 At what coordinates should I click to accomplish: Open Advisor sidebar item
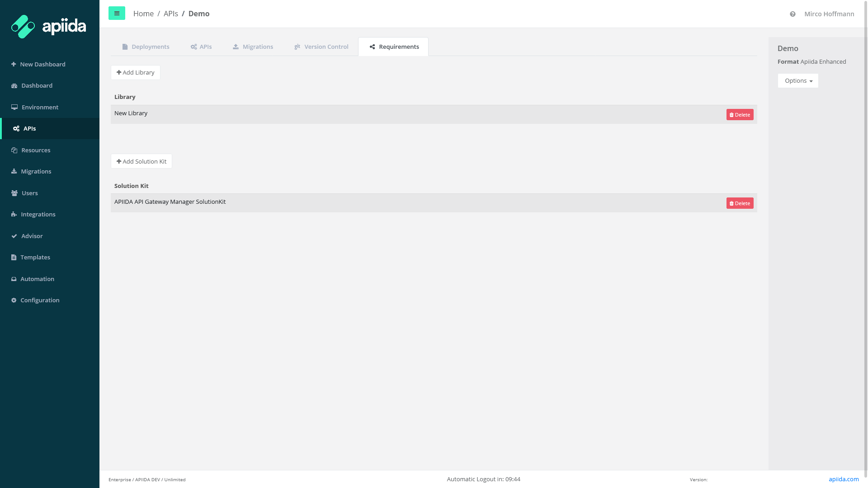(x=32, y=236)
